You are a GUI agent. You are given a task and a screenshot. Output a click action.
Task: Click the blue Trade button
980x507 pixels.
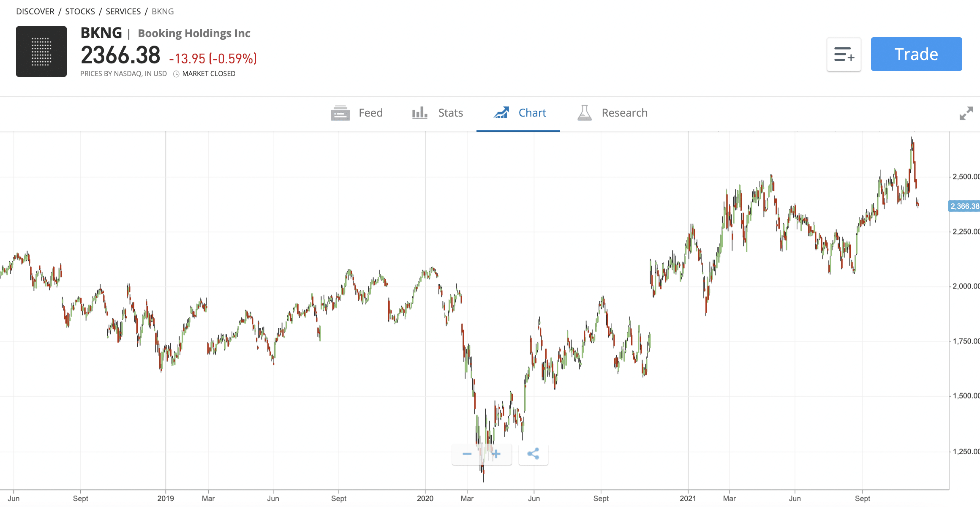[916, 54]
